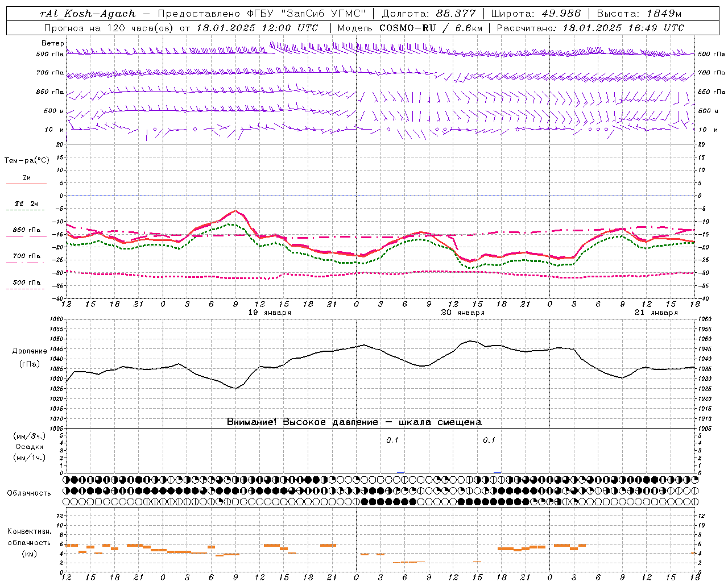Click the date label 21 января
The width and height of the screenshot is (728, 582).
tap(656, 313)
